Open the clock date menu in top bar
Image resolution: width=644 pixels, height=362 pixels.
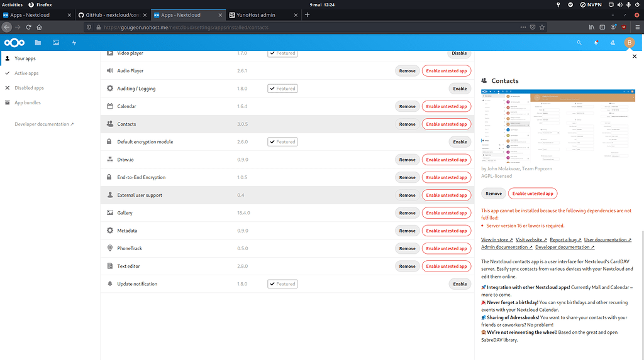click(x=322, y=4)
